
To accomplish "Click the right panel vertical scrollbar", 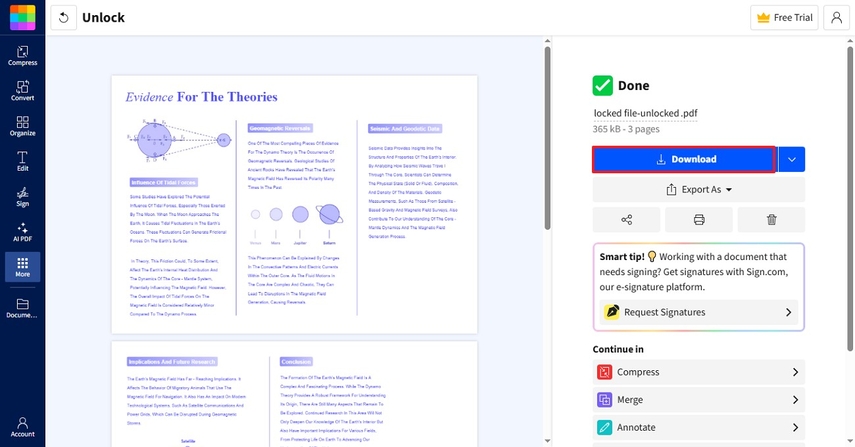I will click(850, 199).
